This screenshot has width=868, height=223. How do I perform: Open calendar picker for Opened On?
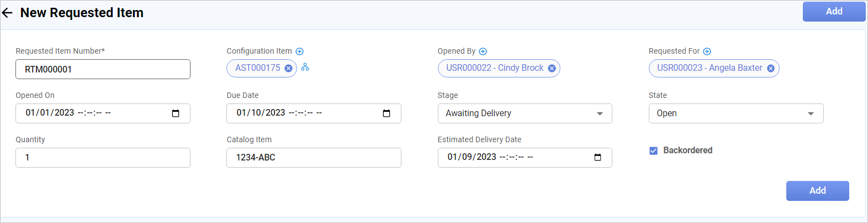[176, 113]
